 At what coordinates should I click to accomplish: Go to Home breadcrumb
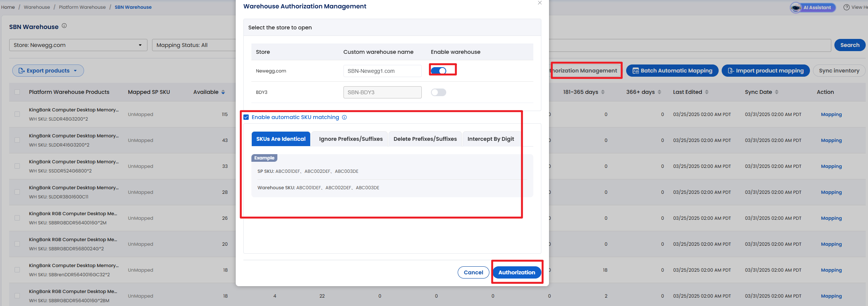pos(8,7)
